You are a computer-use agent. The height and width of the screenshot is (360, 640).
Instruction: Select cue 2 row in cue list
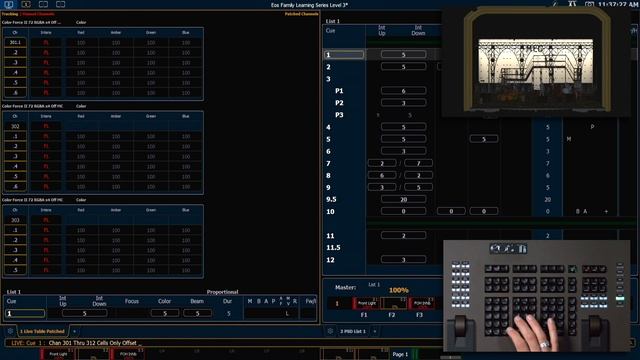tap(344, 67)
